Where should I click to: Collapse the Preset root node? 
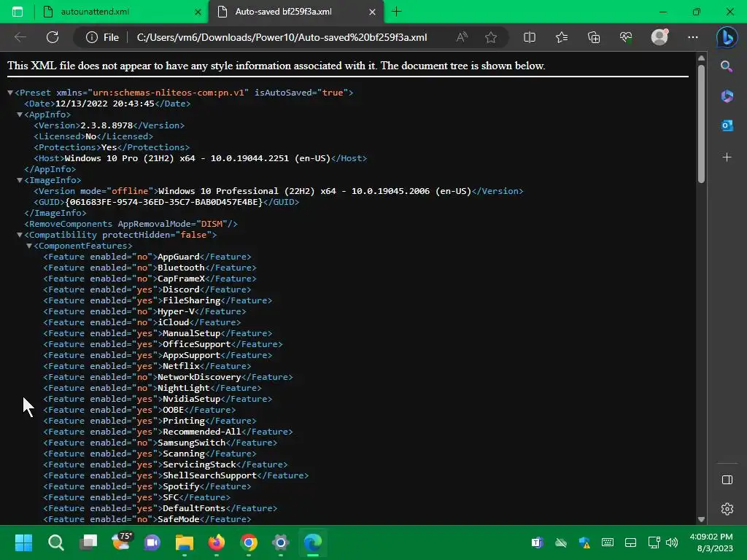click(10, 93)
